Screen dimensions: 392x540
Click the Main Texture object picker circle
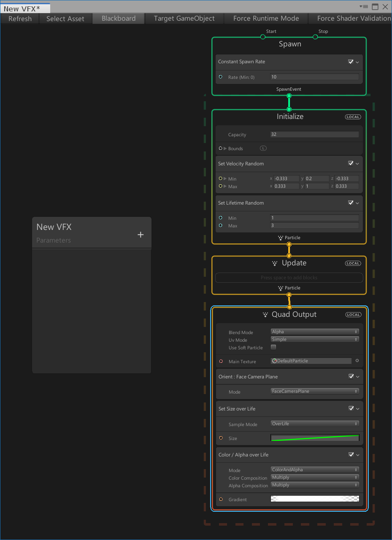pos(357,361)
